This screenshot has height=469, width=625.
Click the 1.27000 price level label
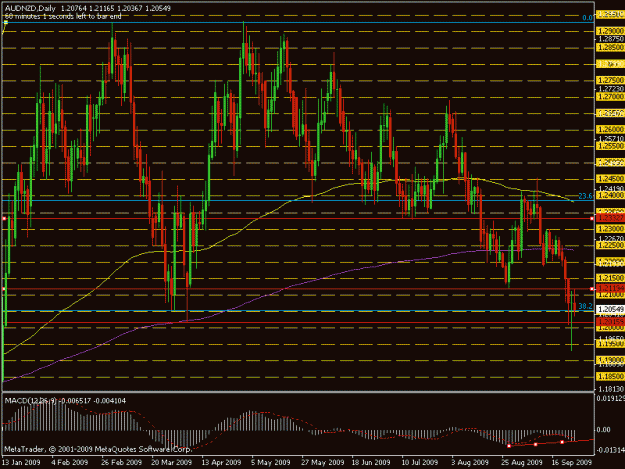pos(610,97)
